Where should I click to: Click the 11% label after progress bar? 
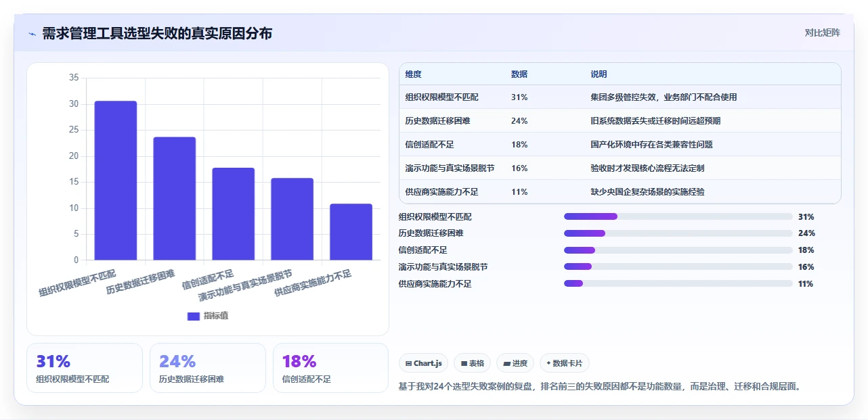pos(806,284)
